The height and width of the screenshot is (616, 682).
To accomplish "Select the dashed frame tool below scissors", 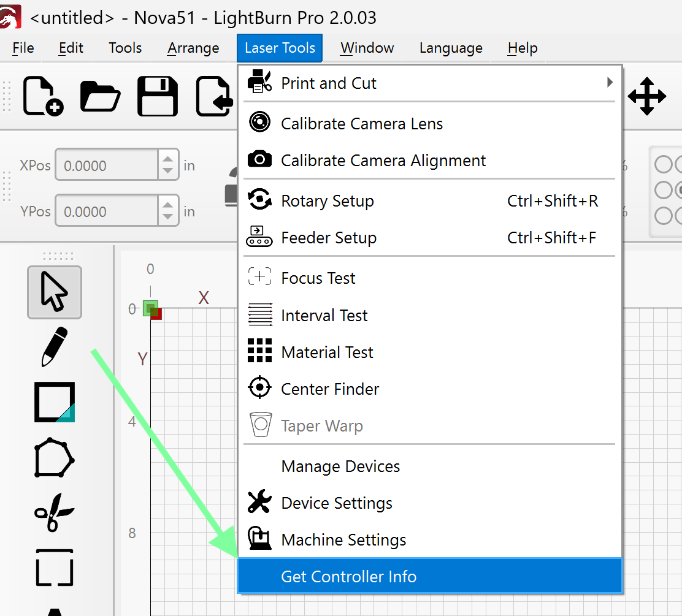I will (55, 568).
